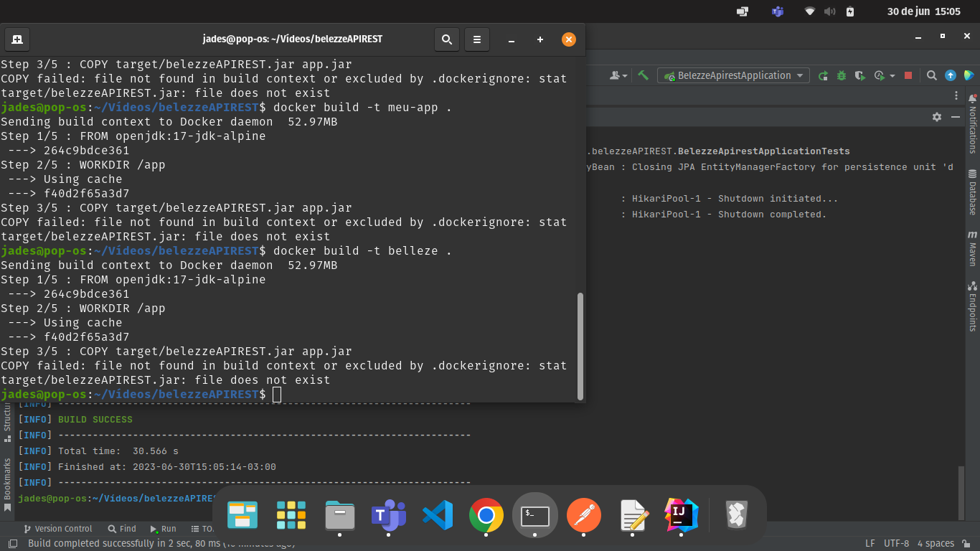Viewport: 980px width, 551px height.
Task: Click the volume speaker icon in top bar
Action: tap(830, 11)
